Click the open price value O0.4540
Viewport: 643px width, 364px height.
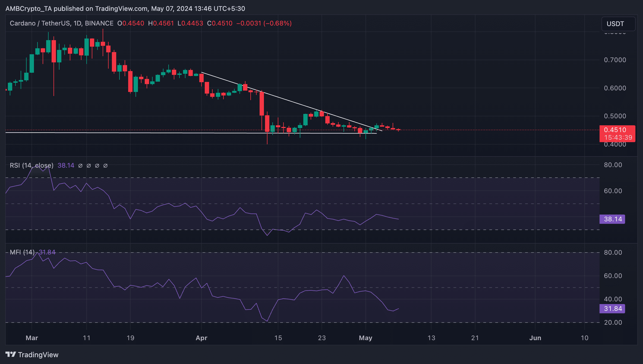(131, 23)
